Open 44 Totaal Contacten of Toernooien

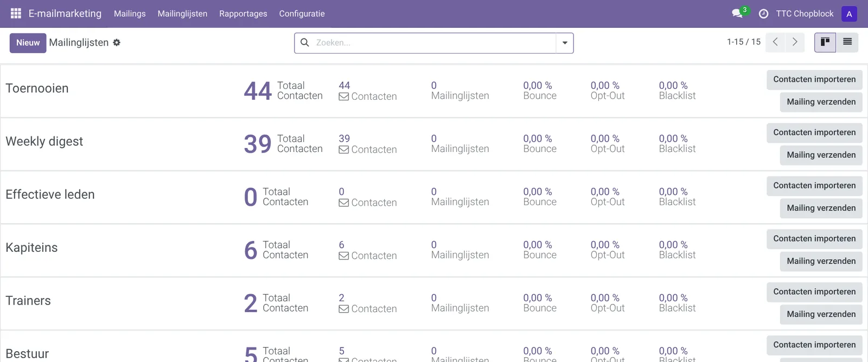[283, 91]
